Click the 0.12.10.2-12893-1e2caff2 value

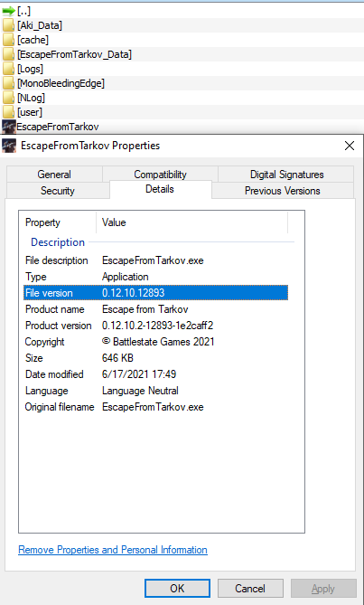[x=157, y=326]
